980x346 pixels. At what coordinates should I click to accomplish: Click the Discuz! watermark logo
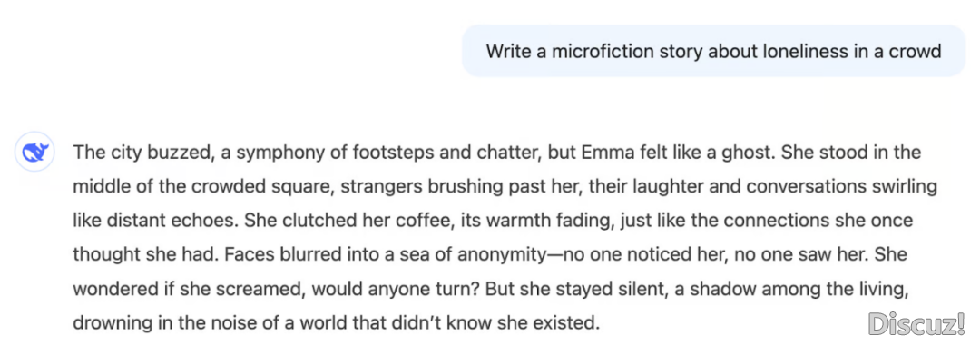coord(917,324)
